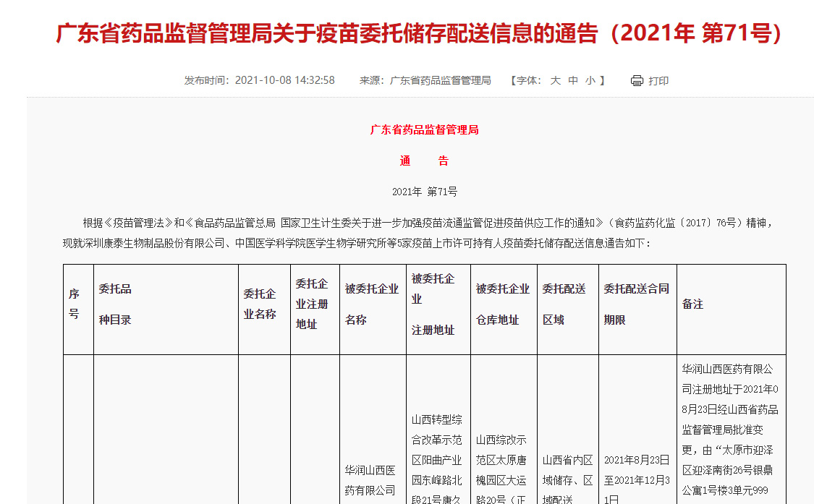Click the 被委托企业仓库地址 column header
The height and width of the screenshot is (504, 814).
coord(502,304)
